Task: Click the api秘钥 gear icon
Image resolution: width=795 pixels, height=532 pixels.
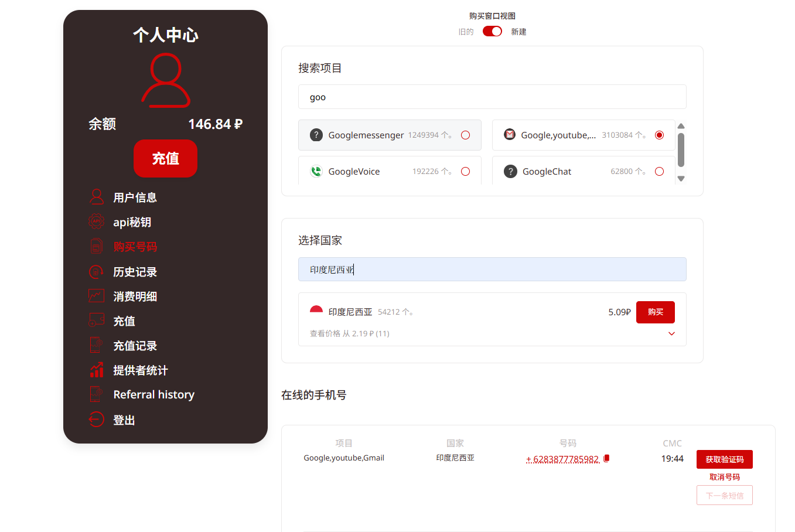Action: 97,221
